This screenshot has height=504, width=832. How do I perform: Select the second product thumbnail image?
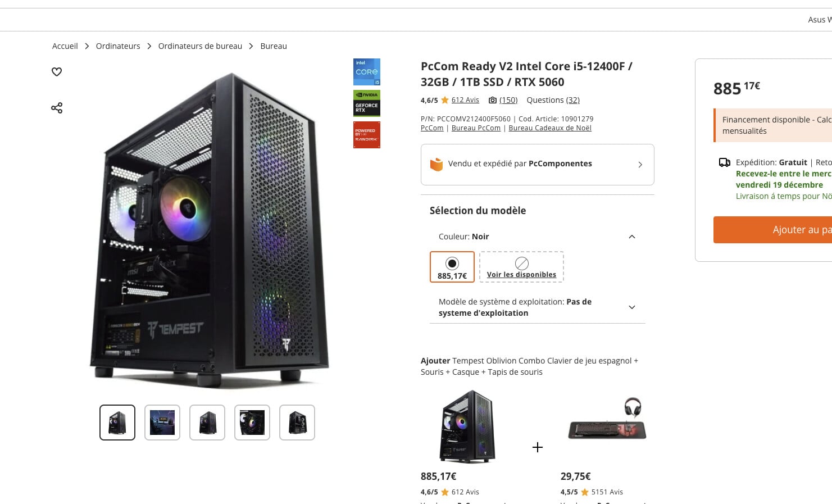pos(162,423)
